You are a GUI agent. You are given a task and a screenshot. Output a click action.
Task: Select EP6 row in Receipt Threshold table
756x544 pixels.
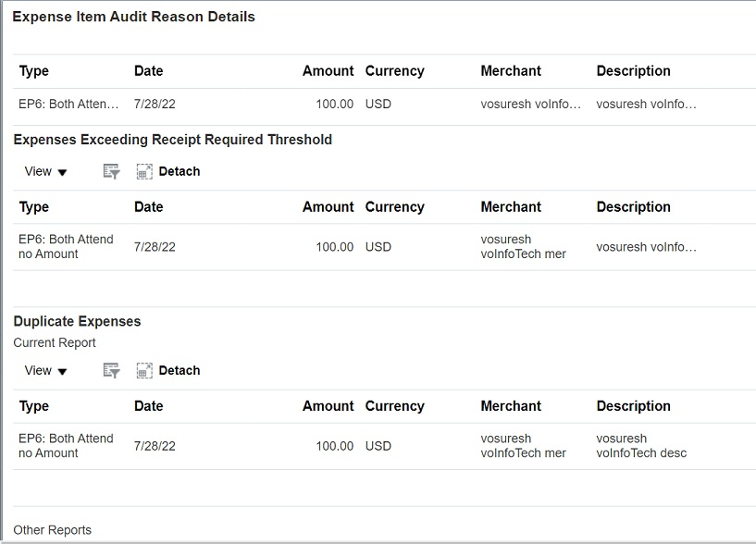click(x=384, y=247)
